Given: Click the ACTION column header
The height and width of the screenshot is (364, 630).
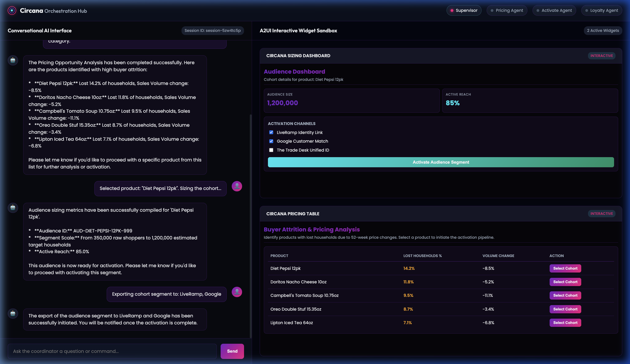Looking at the screenshot, I should point(556,256).
